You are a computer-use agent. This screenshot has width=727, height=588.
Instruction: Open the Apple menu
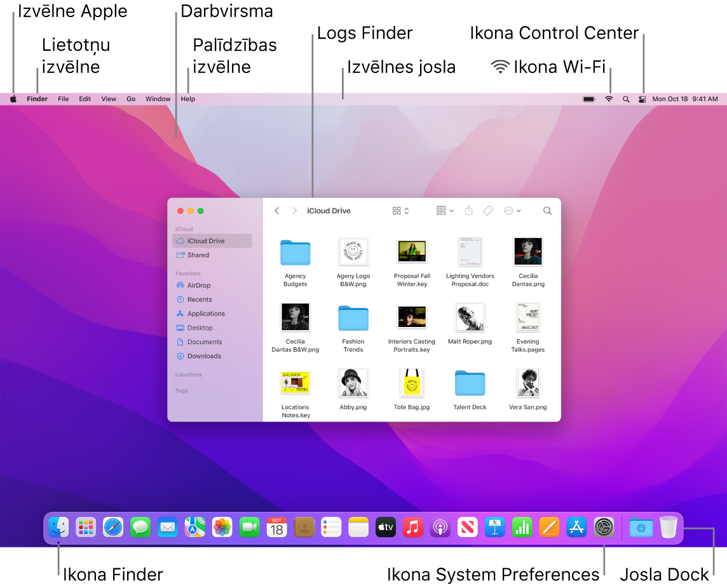point(13,98)
